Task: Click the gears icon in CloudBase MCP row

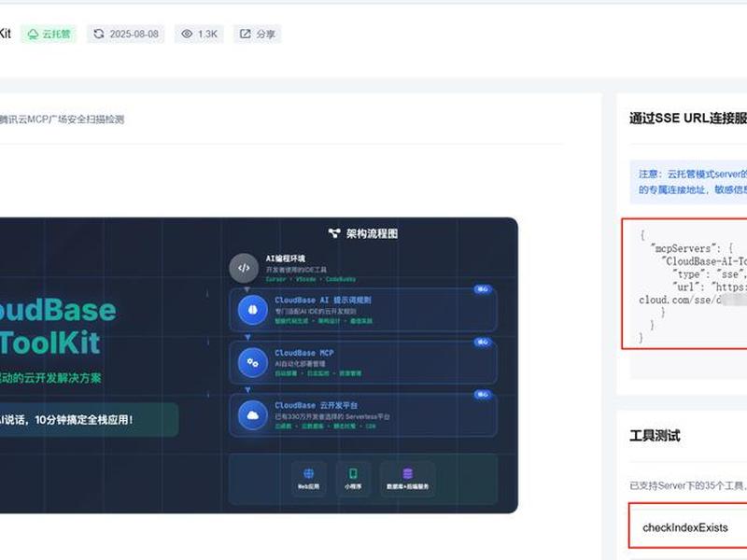Action: pyautogui.click(x=252, y=363)
